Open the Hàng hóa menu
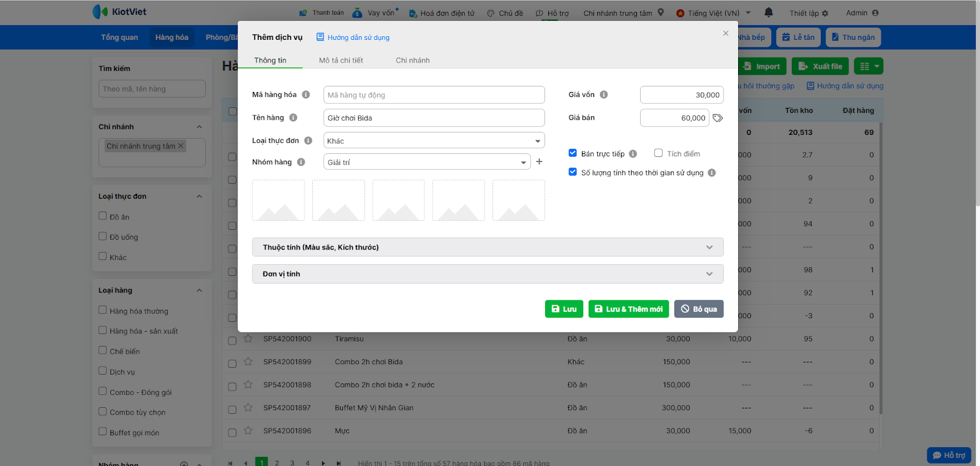The width and height of the screenshot is (980, 466). (171, 37)
